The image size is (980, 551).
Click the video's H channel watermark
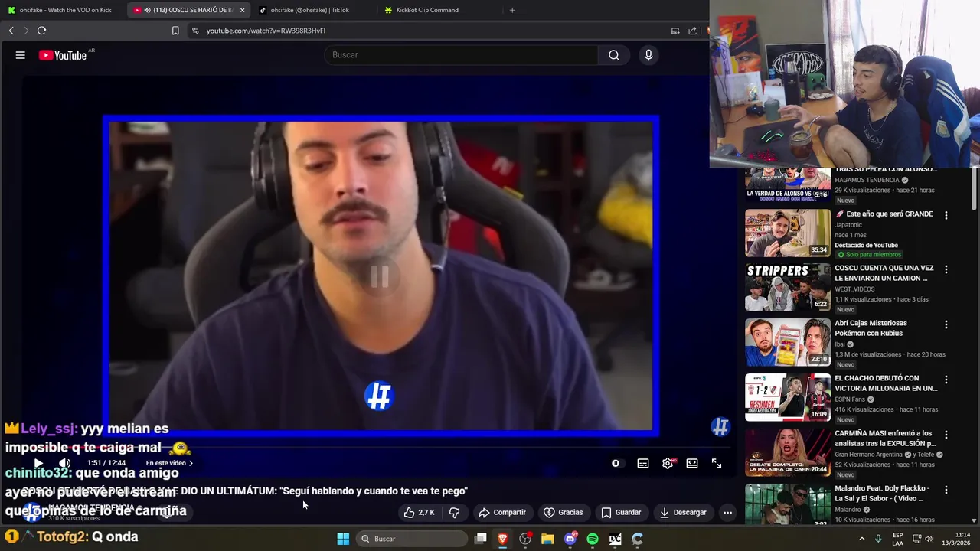(x=720, y=426)
